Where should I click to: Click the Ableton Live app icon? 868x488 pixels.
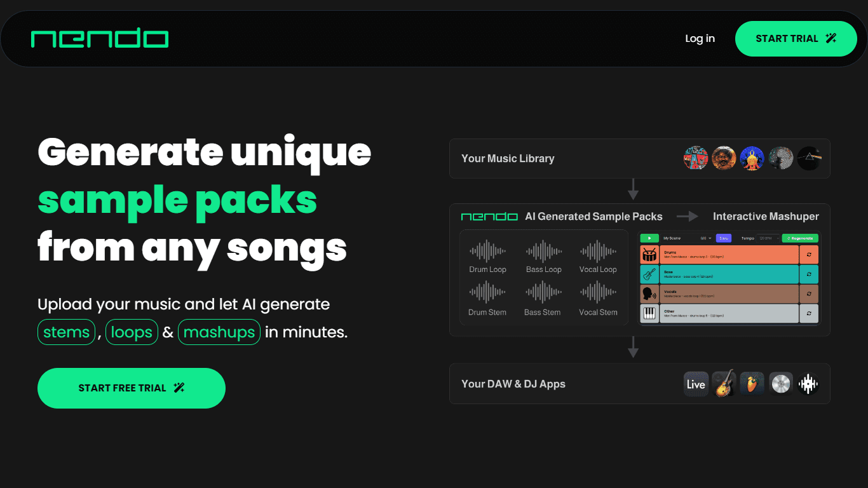[x=696, y=384]
